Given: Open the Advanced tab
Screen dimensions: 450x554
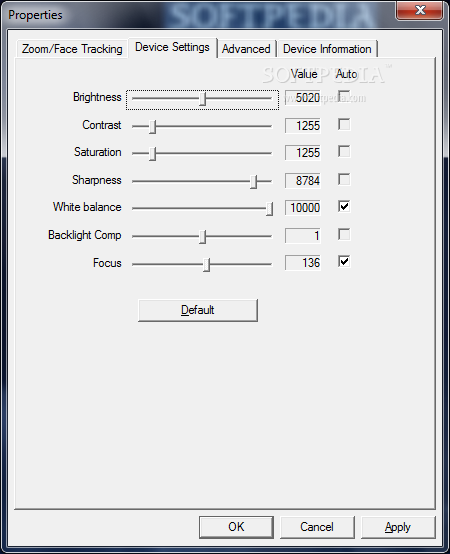Looking at the screenshot, I should pyautogui.click(x=246, y=49).
